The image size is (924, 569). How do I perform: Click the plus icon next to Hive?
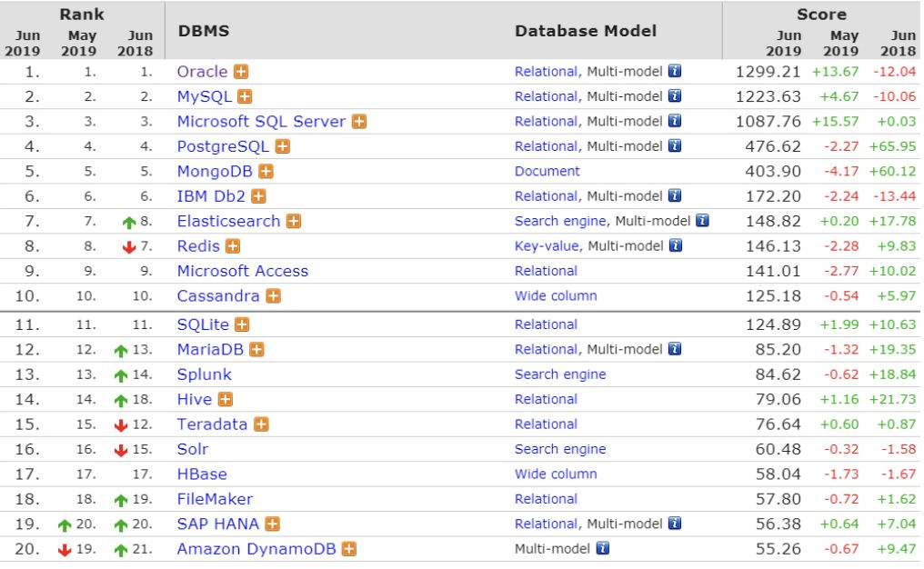point(226,399)
